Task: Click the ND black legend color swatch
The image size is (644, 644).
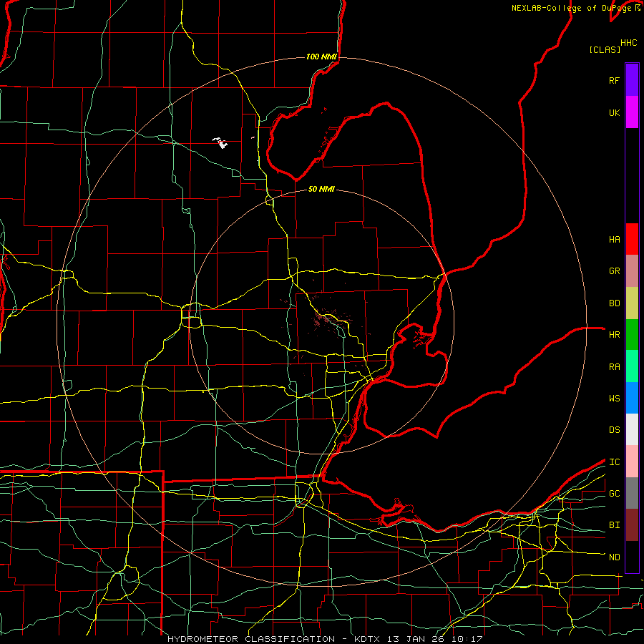Action: click(x=632, y=557)
